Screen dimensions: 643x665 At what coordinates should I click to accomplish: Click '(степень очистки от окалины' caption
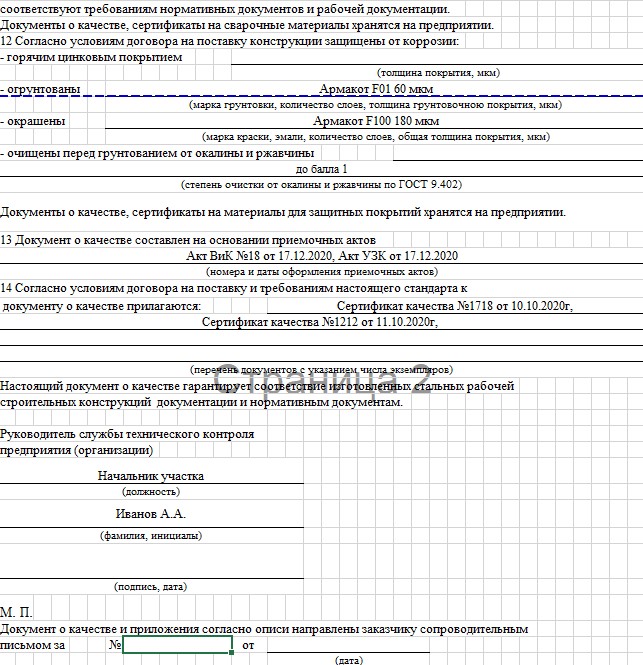[x=322, y=184]
